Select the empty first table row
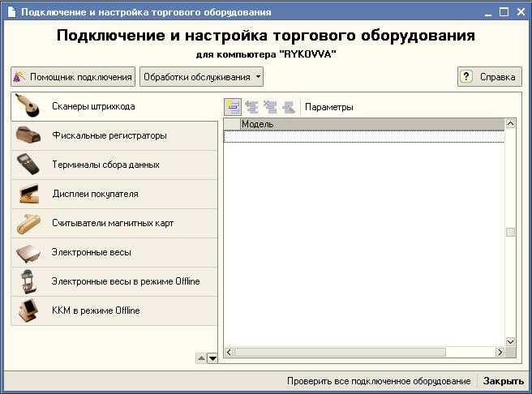 [364, 137]
